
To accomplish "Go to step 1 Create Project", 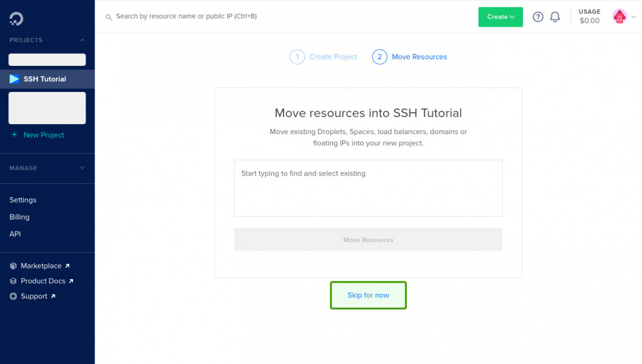I will pyautogui.click(x=323, y=57).
